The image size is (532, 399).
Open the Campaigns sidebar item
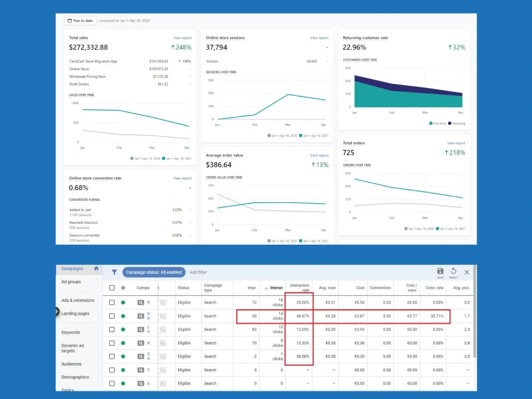click(x=72, y=268)
